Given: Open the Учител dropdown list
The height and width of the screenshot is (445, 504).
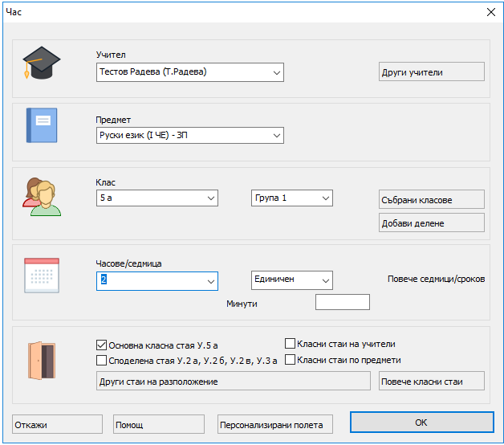Looking at the screenshot, I should pyautogui.click(x=276, y=72).
